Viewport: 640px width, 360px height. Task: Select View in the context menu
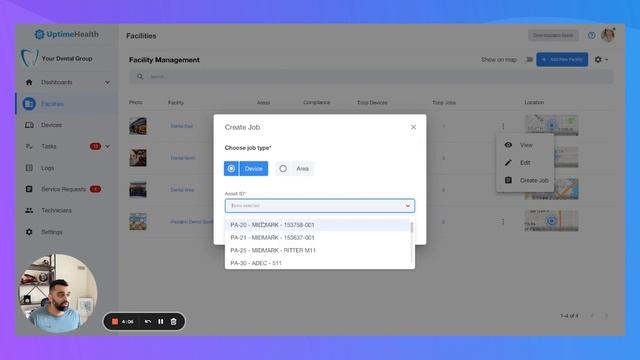coord(525,145)
